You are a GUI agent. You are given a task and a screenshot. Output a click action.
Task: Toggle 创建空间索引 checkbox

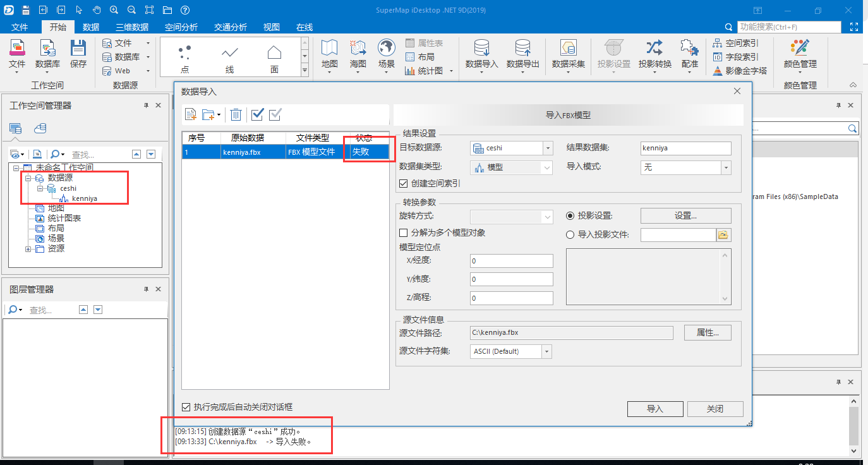(x=404, y=184)
